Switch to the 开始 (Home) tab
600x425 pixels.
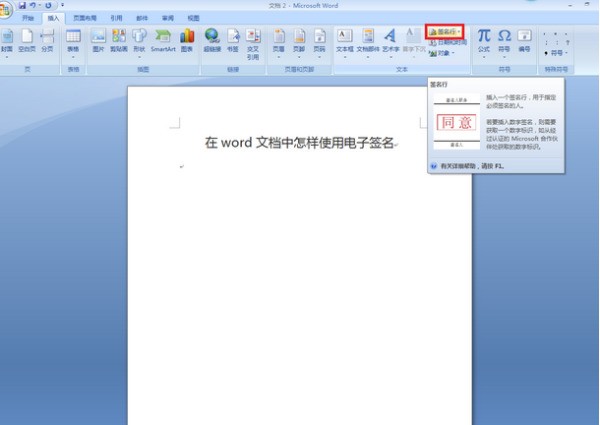click(28, 18)
